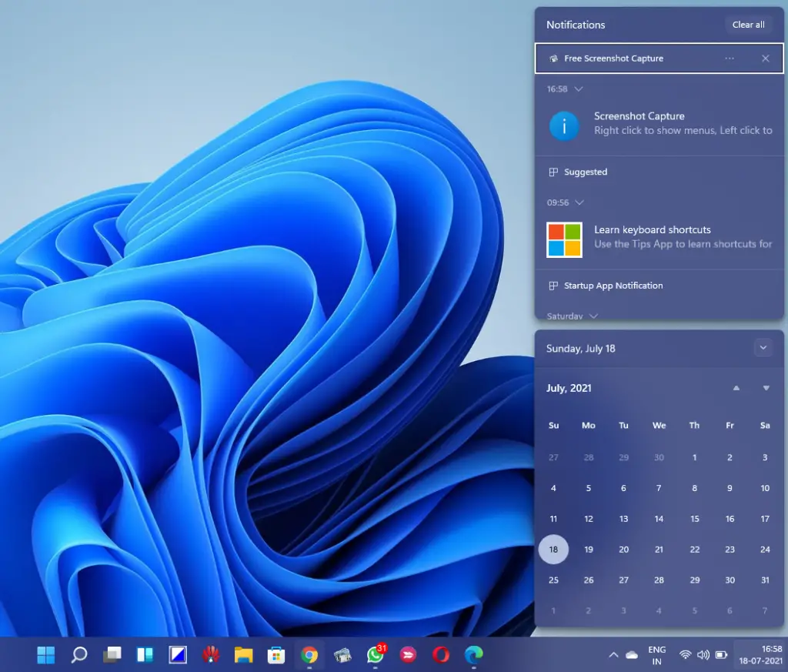Switch keyboard language via ENG indicator
The height and width of the screenshot is (672, 788).
656,655
